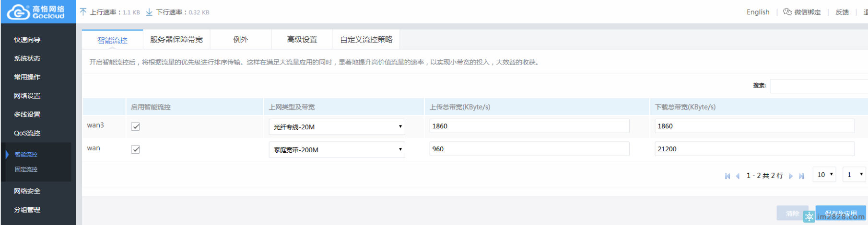Click the 保存&应用 button
The width and height of the screenshot is (868, 225).
841,214
